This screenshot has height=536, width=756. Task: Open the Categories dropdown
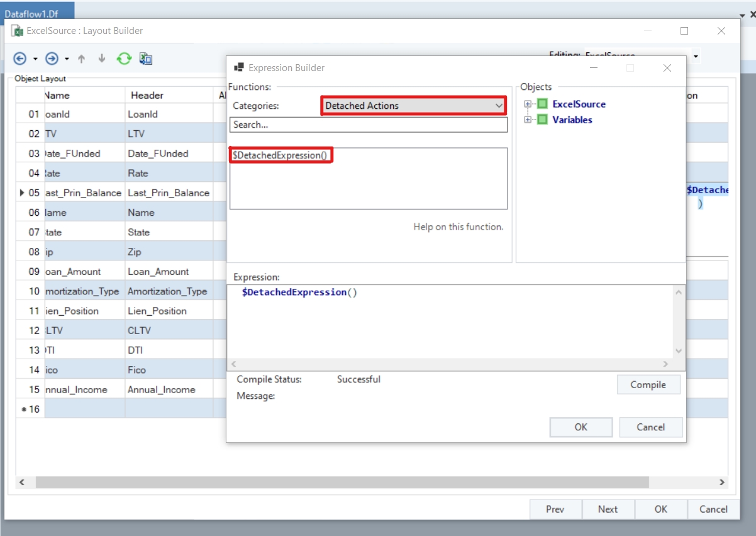(x=413, y=106)
